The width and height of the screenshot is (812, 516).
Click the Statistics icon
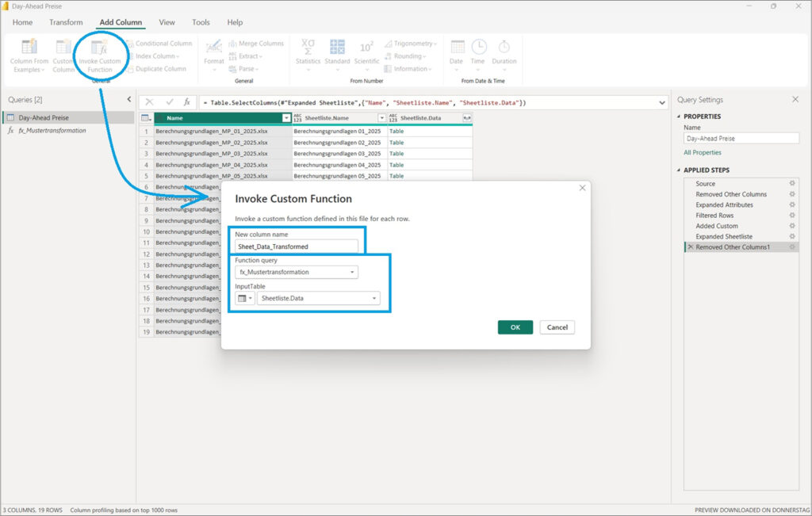point(308,47)
